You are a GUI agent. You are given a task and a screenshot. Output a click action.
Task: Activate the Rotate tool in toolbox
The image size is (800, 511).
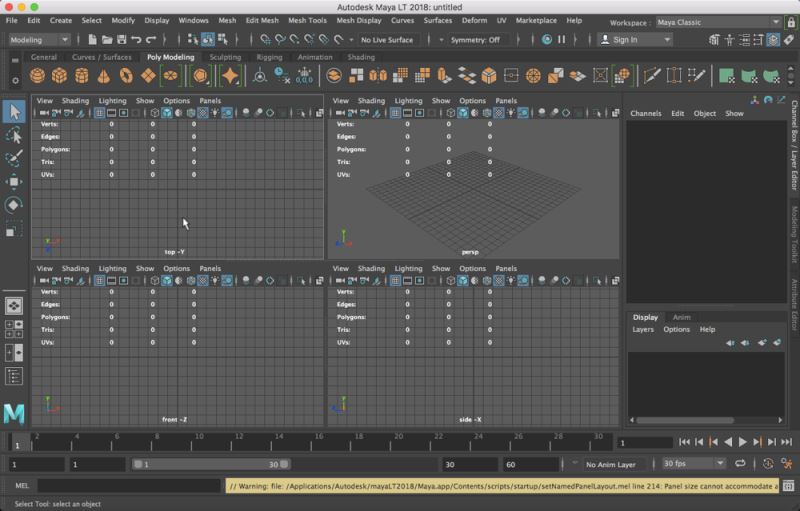(x=14, y=205)
